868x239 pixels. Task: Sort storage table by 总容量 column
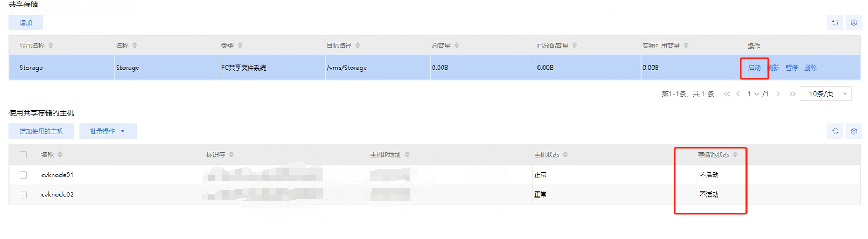(456, 45)
